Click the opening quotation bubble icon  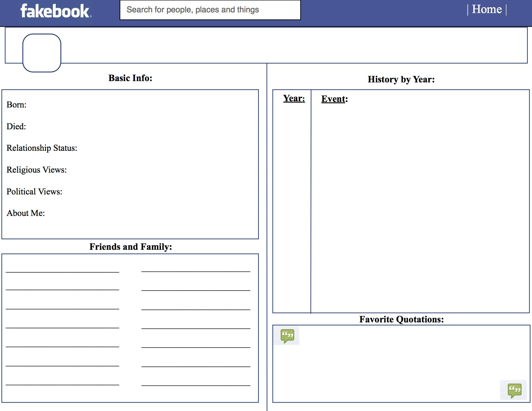click(287, 336)
